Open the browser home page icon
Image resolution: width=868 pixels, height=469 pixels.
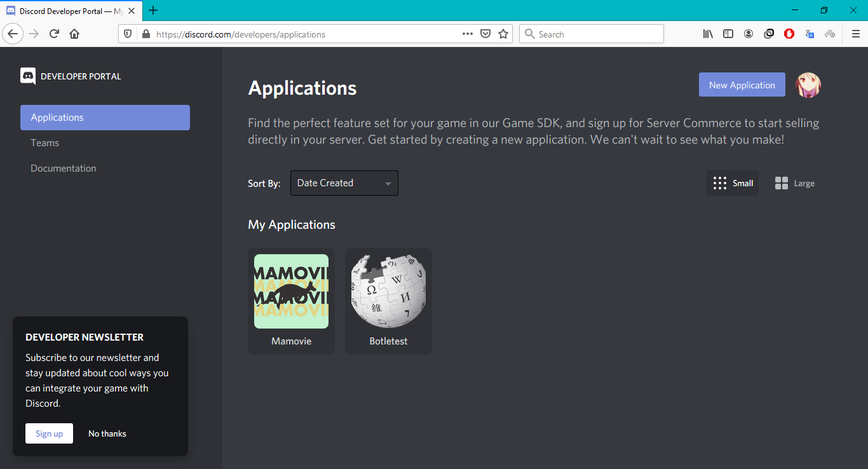coord(74,34)
